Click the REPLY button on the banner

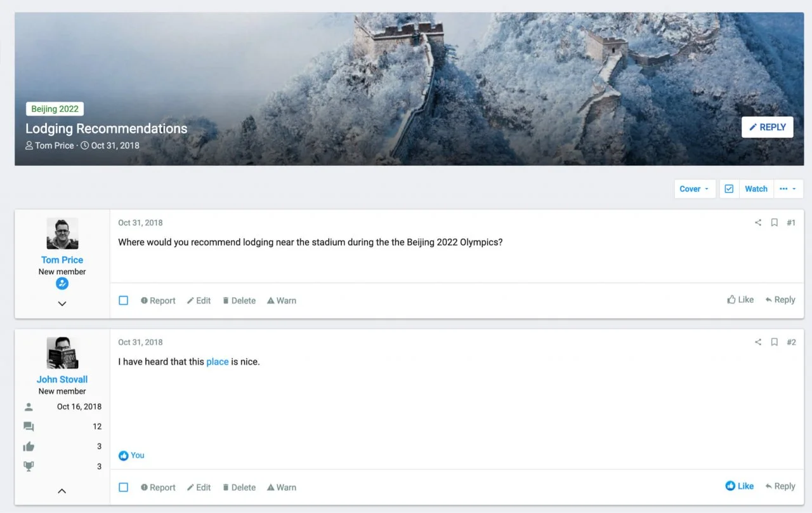click(x=768, y=127)
